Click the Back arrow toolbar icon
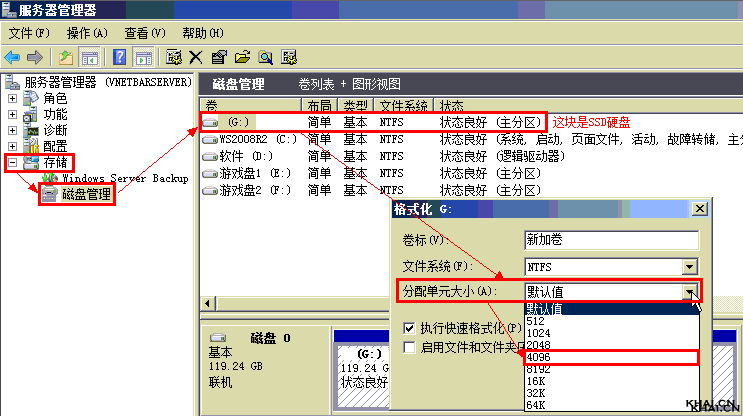Screen dimensions: 743x416 [13, 57]
